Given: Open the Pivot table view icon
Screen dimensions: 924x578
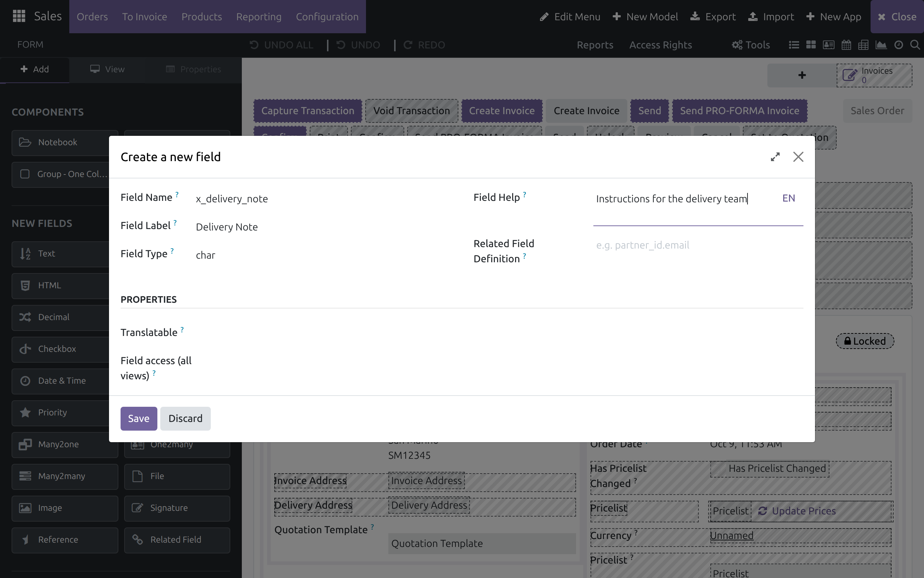Looking at the screenshot, I should click(x=863, y=45).
